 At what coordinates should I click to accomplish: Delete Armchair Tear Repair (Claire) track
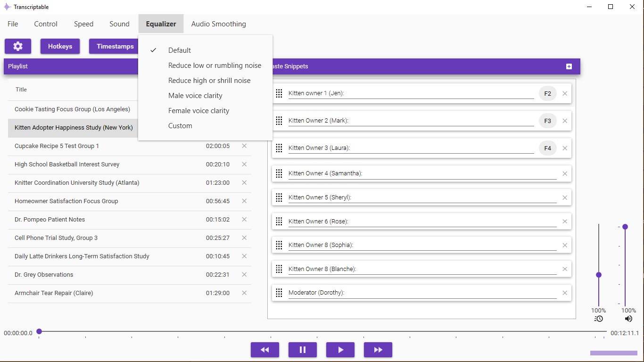(x=244, y=293)
